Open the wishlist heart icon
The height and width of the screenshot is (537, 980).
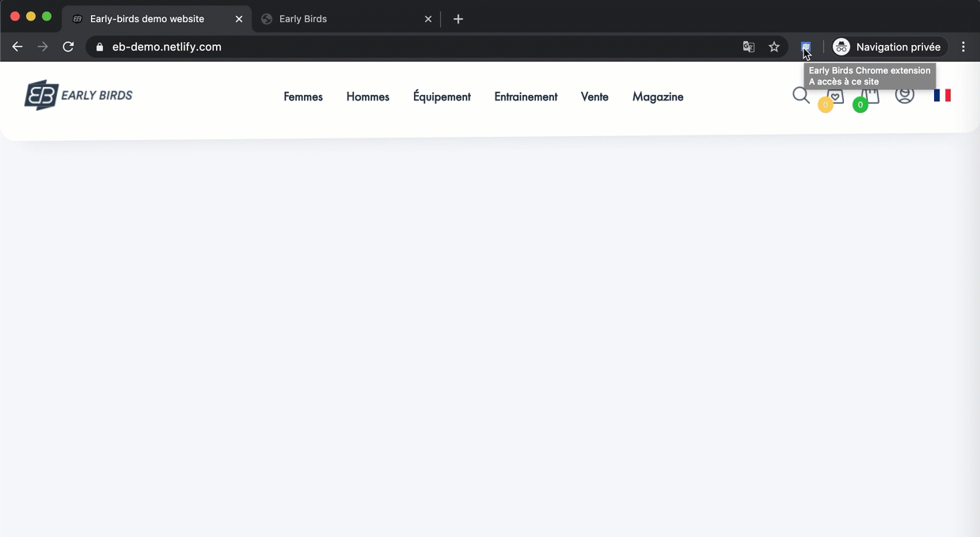coord(835,95)
